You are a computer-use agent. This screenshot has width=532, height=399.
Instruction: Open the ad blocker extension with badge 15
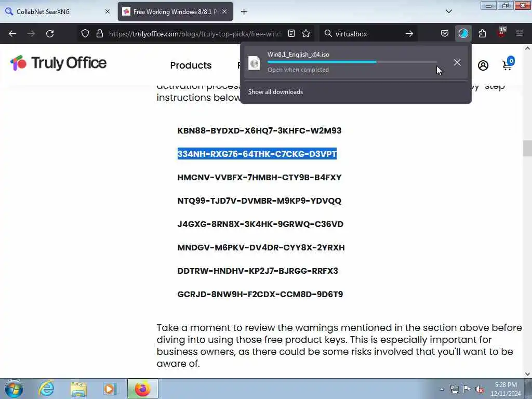pos(501,33)
